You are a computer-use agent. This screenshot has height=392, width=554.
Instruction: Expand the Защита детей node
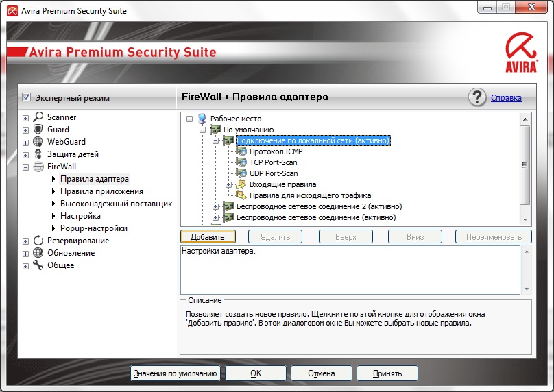[25, 155]
